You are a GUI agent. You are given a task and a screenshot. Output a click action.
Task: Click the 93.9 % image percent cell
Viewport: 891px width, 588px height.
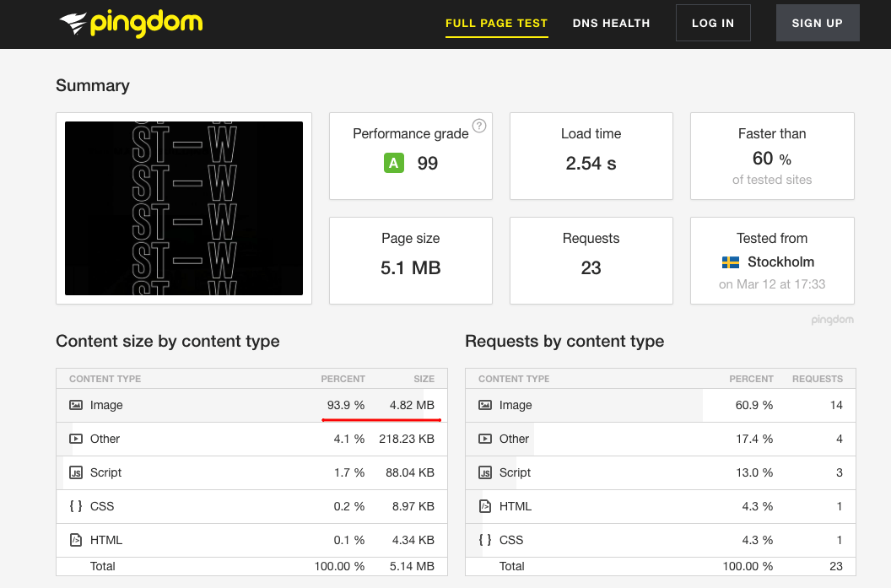point(345,405)
